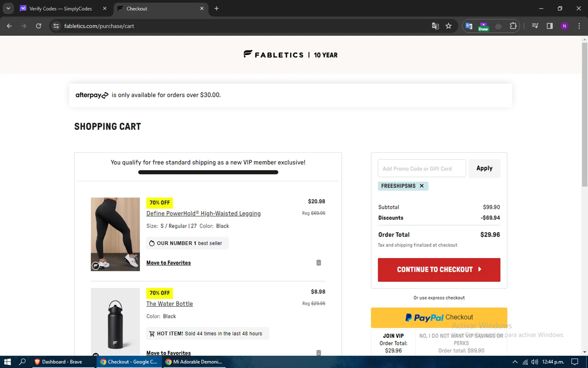Remove The Water Bottle from cart

[319, 353]
